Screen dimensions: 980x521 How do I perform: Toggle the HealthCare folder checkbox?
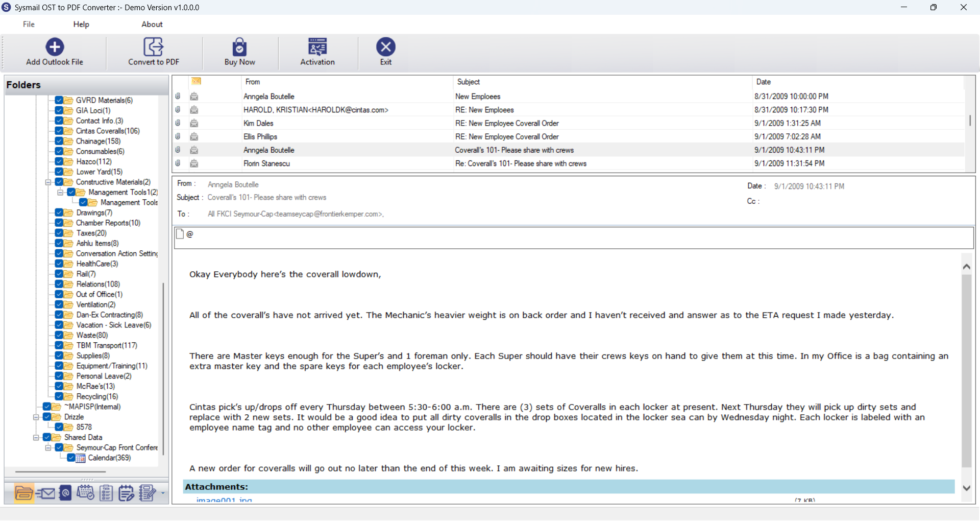(x=59, y=264)
